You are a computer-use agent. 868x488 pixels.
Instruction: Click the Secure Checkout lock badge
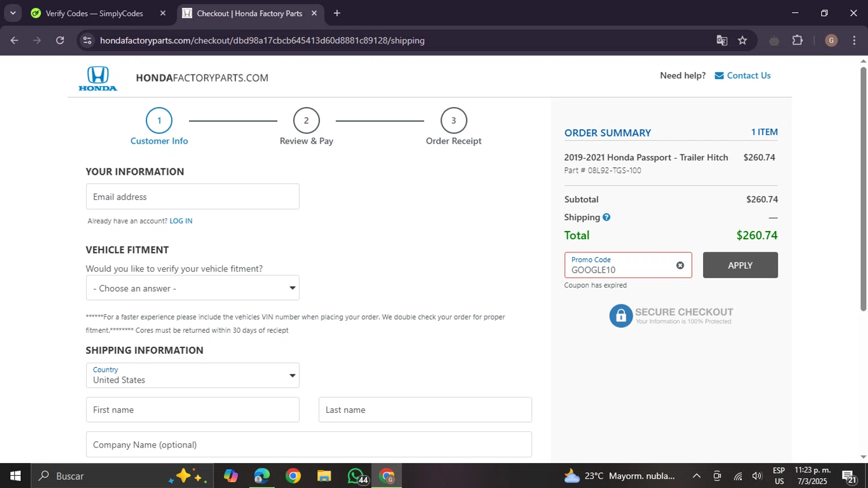pos(671,315)
